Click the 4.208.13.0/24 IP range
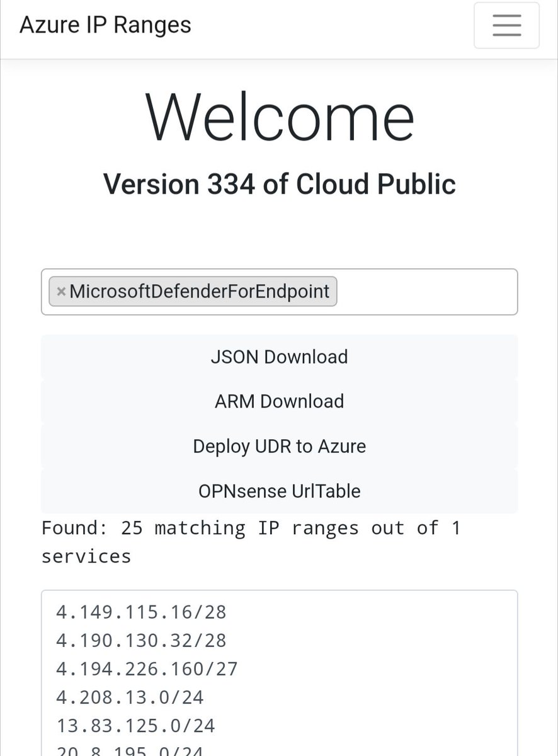 click(130, 697)
